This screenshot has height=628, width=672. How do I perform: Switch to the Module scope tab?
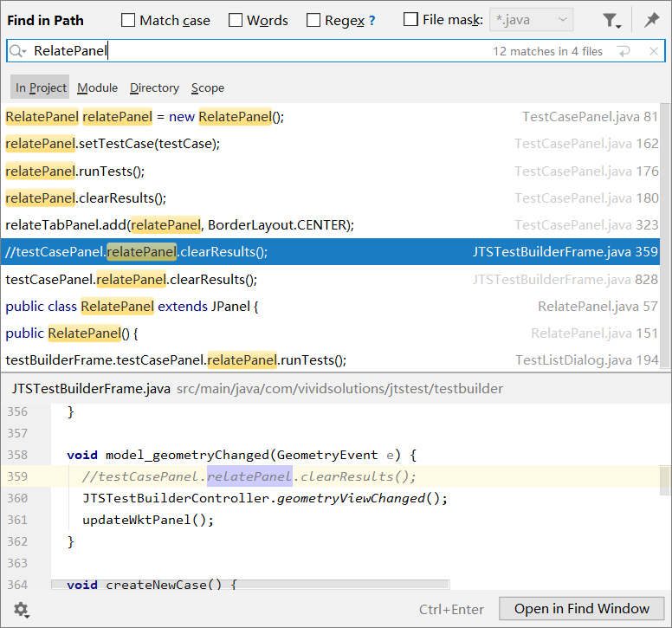click(x=97, y=87)
